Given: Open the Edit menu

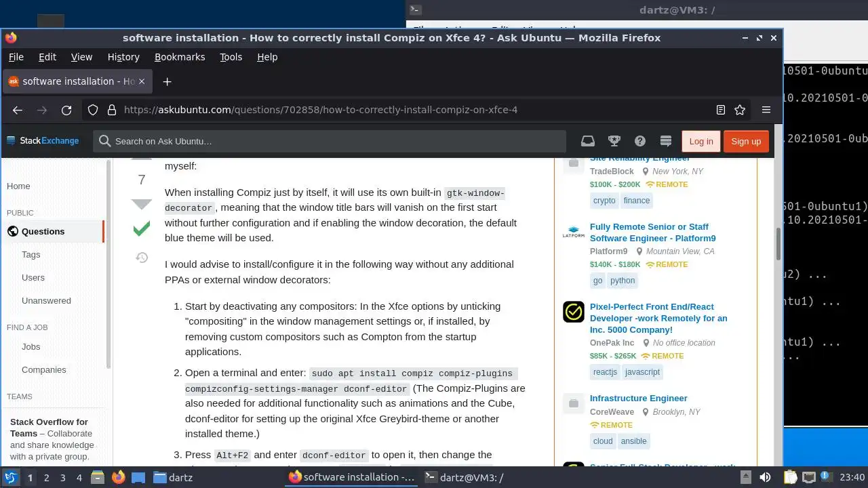Looking at the screenshot, I should [x=47, y=57].
